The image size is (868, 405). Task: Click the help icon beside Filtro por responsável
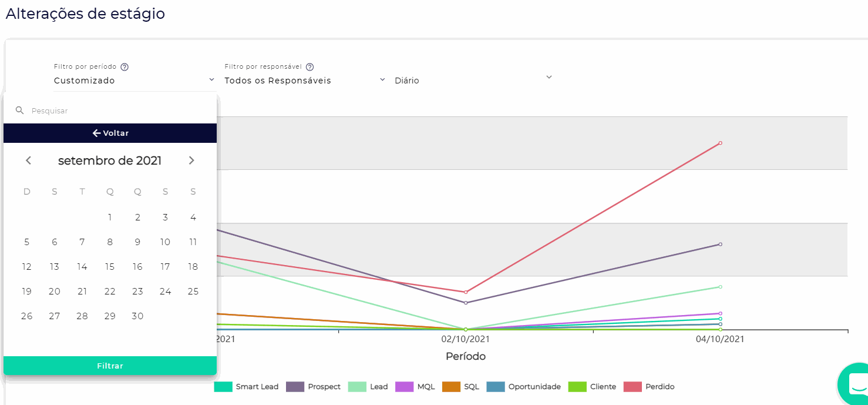310,67
